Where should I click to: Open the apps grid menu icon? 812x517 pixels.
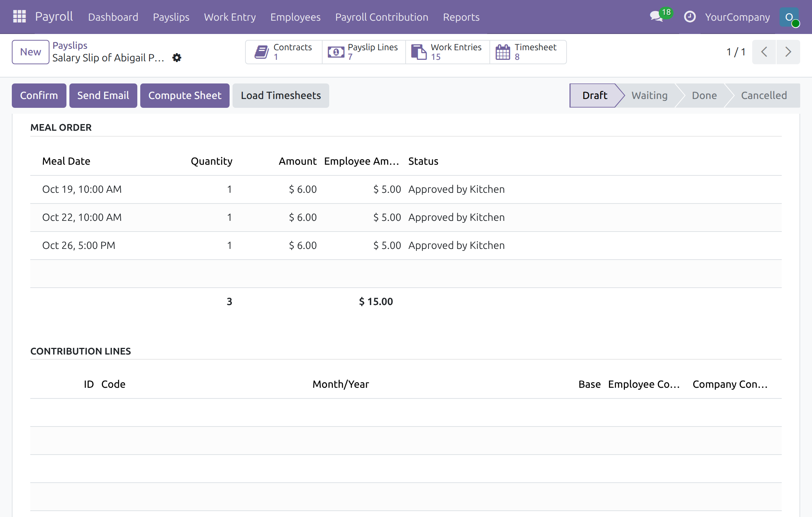[19, 17]
